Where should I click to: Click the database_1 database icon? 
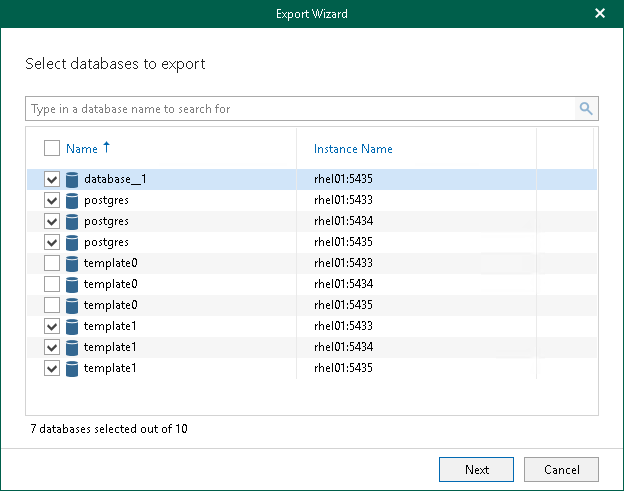click(x=72, y=180)
